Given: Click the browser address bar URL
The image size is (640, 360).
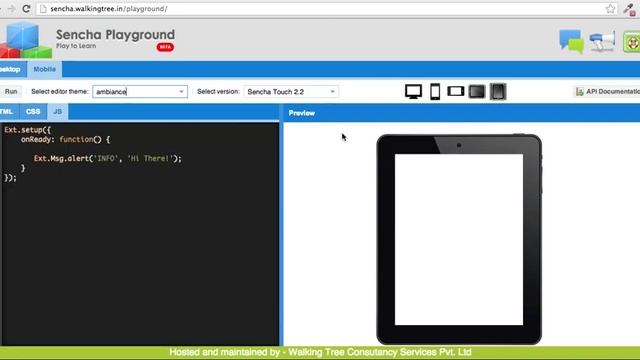Looking at the screenshot, I should 109,9.
